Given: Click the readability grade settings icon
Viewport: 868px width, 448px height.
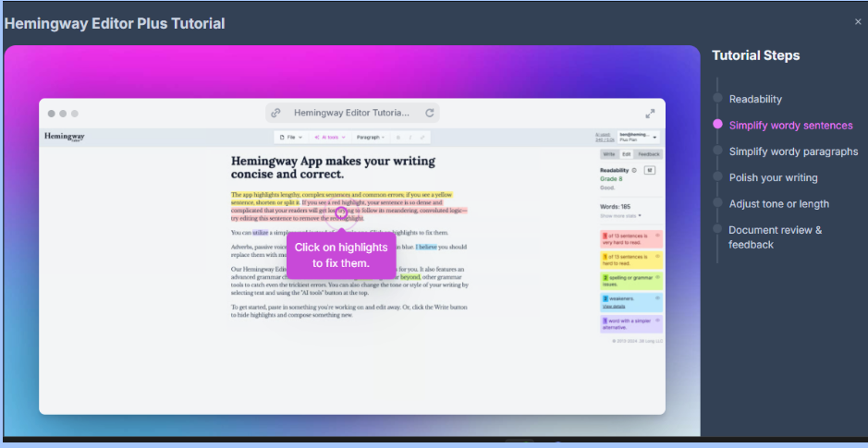Looking at the screenshot, I should click(650, 170).
